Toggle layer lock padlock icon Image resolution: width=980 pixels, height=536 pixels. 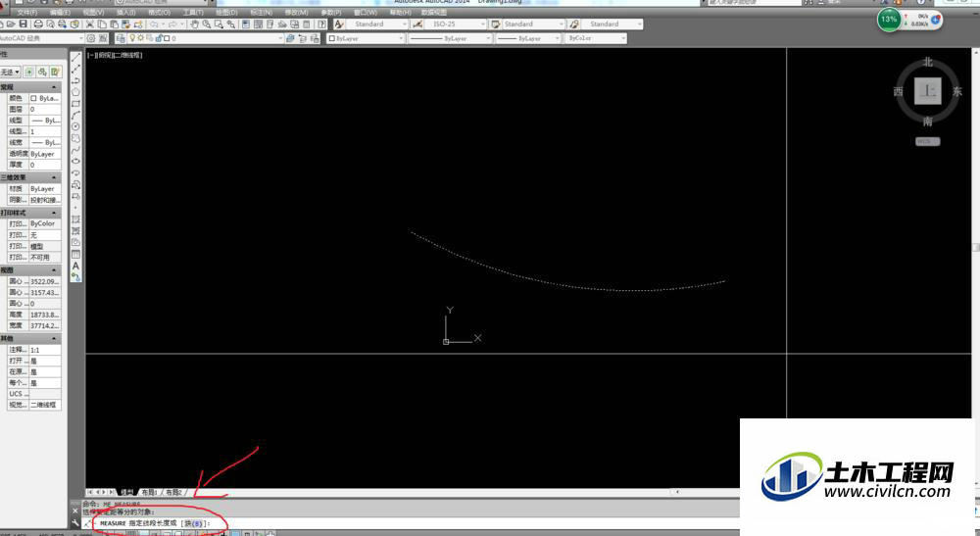(159, 39)
